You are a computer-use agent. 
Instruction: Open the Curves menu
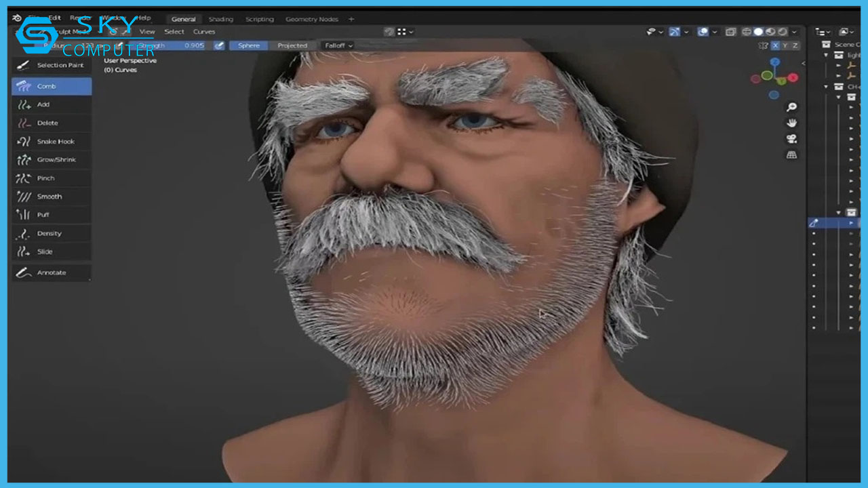204,32
